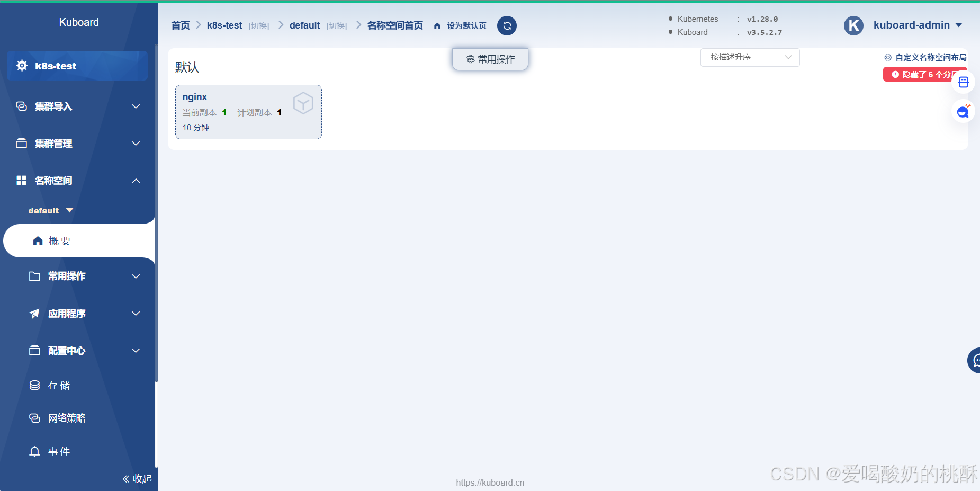Click the 概要 home icon
The image size is (980, 491).
point(38,241)
